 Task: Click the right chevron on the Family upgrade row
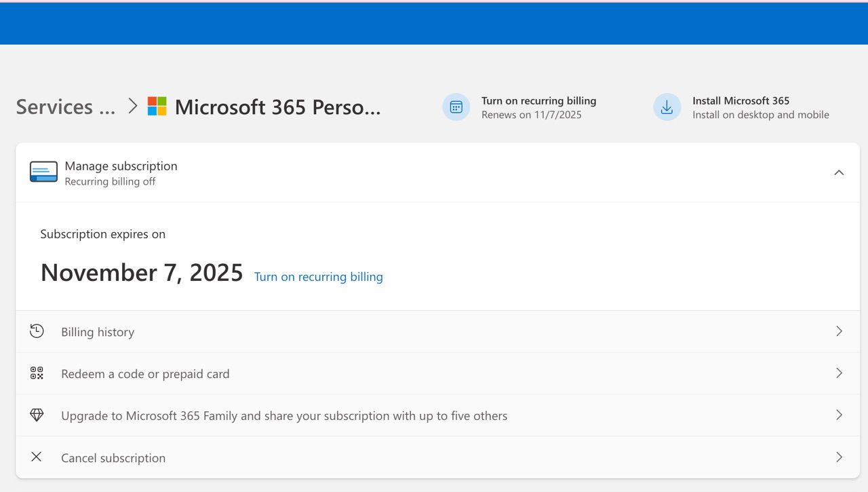pyautogui.click(x=839, y=415)
